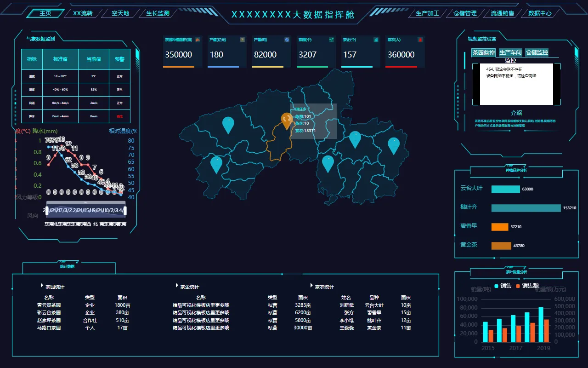Select the orange 田庄乡 map pin

(287, 120)
